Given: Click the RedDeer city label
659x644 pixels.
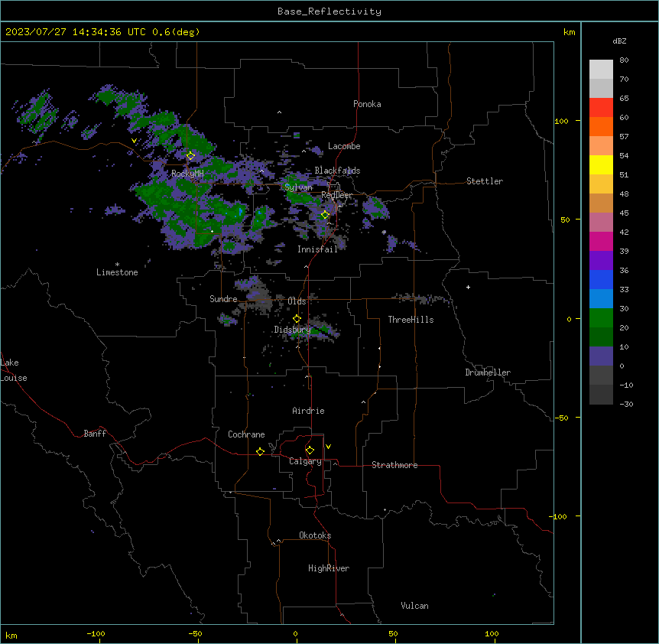Looking at the screenshot, I should 336,195.
